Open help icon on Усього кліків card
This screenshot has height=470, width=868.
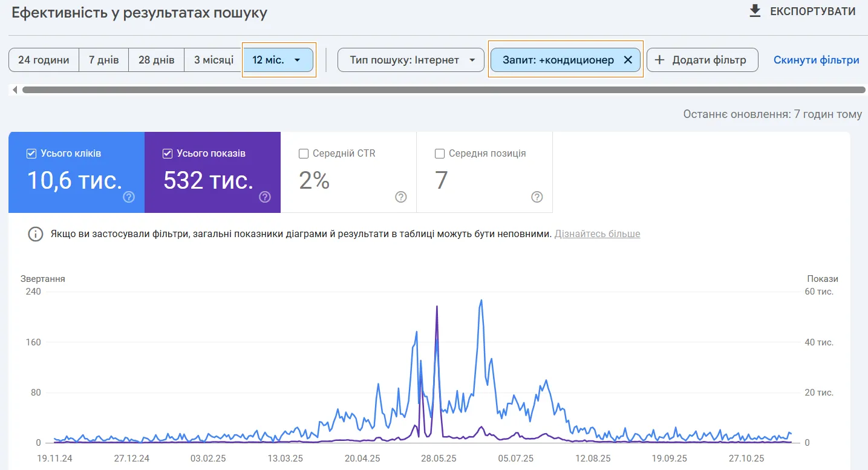click(129, 197)
